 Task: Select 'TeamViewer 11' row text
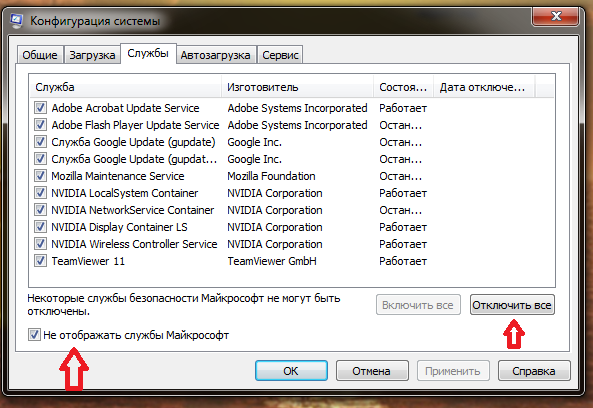pyautogui.click(x=88, y=261)
